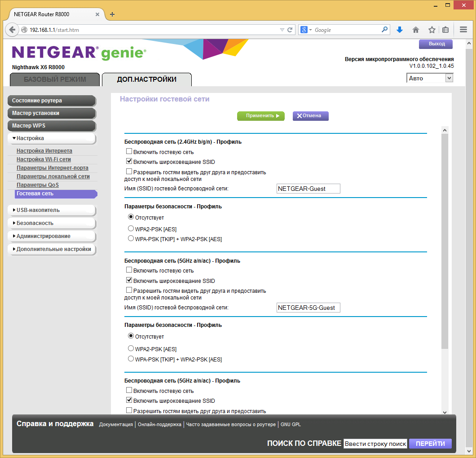Open Мастер WPS in the sidebar
This screenshot has width=476, height=458.
52,126
